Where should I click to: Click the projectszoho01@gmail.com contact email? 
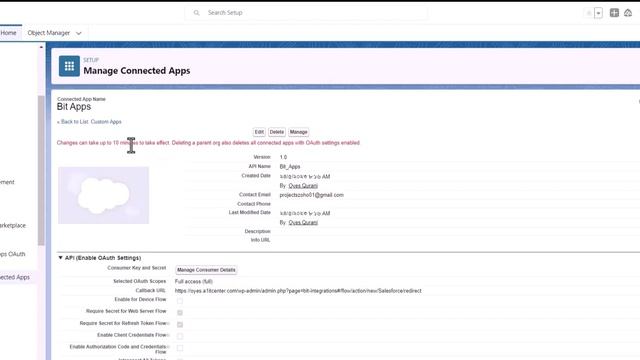311,195
